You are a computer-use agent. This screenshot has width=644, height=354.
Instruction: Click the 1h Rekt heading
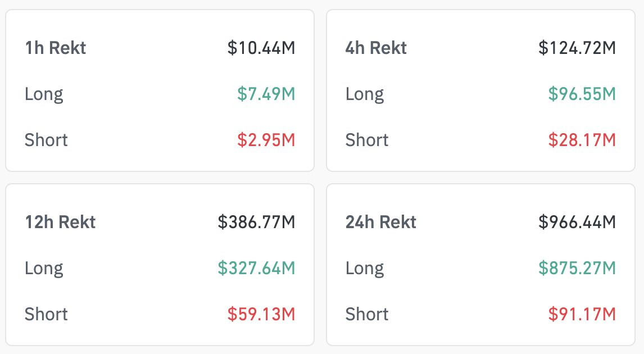[x=56, y=48]
